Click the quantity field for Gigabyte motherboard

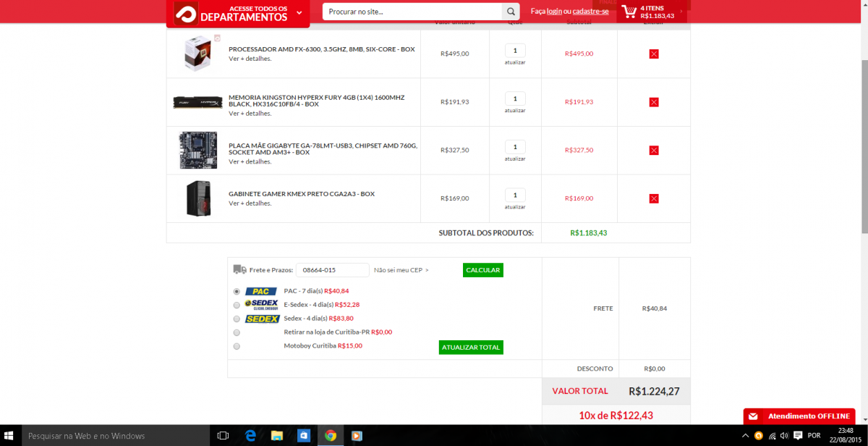(x=515, y=147)
